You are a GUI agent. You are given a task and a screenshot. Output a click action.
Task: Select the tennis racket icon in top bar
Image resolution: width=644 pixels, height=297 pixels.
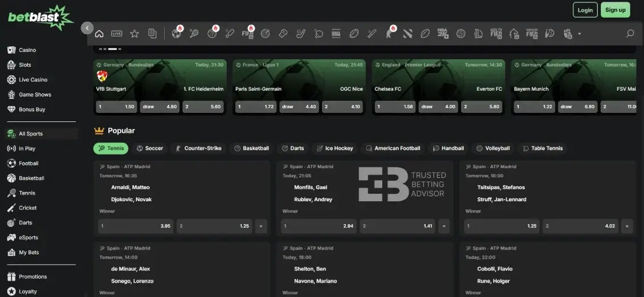click(x=194, y=34)
